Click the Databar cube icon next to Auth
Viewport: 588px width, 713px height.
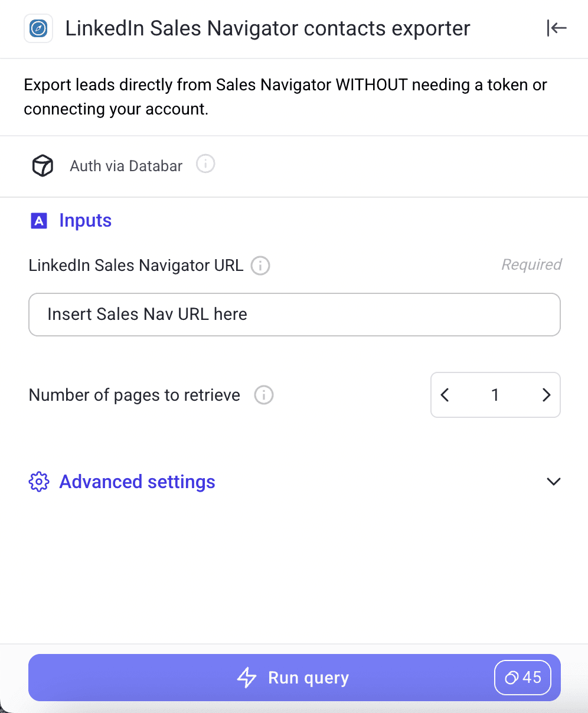[42, 166]
